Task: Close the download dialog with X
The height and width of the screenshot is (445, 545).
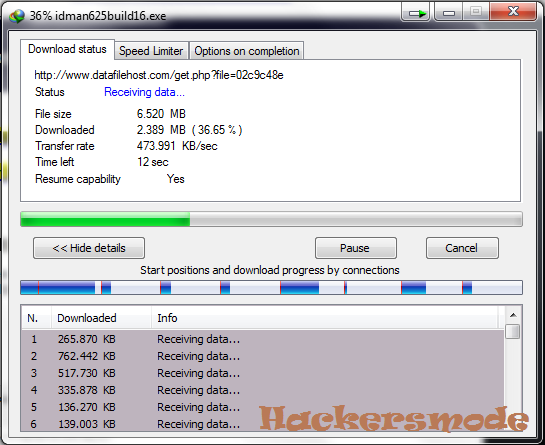Action: tap(513, 13)
